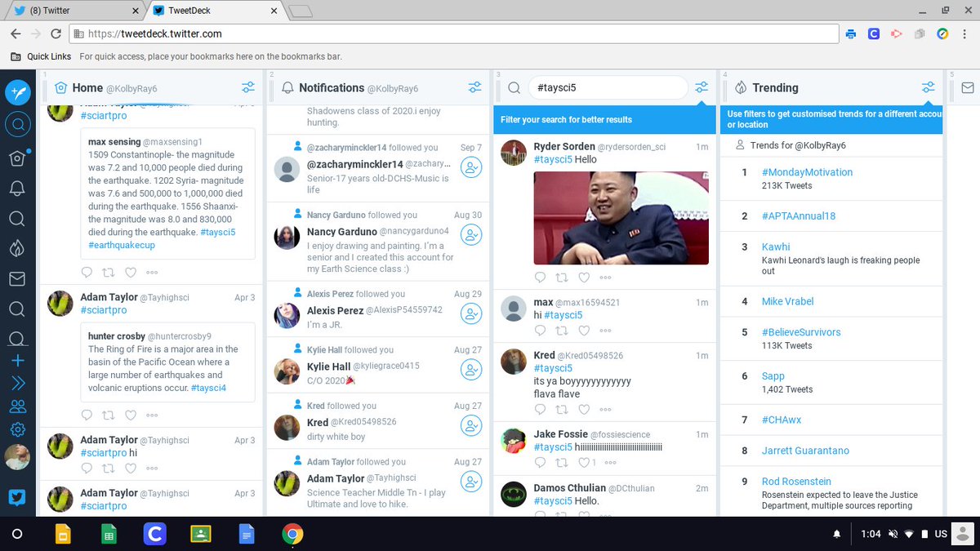Like max's "hi #taysci5" tweet
Image resolution: width=980 pixels, height=551 pixels.
(x=583, y=331)
